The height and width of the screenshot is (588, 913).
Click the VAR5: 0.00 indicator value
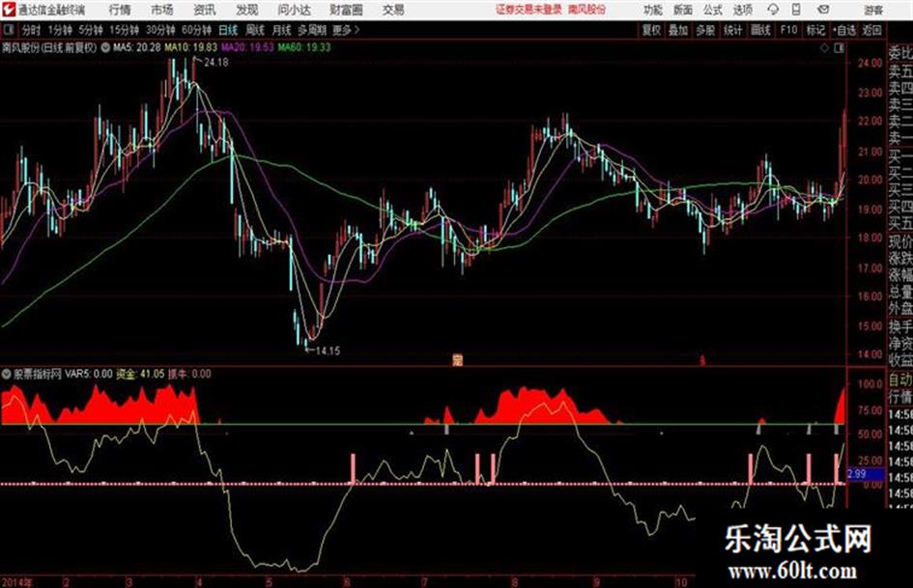click(x=89, y=374)
